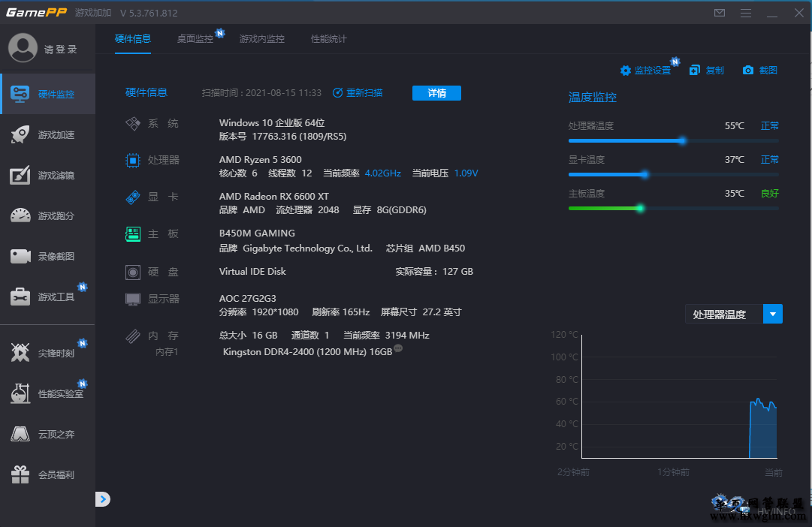Click the 复制 copy icon

695,71
